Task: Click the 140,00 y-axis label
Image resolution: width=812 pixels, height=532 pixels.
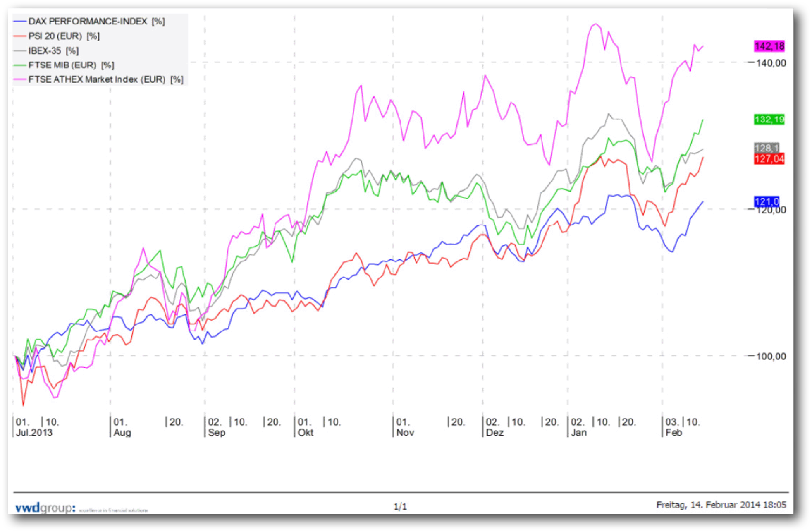Action: tap(771, 63)
